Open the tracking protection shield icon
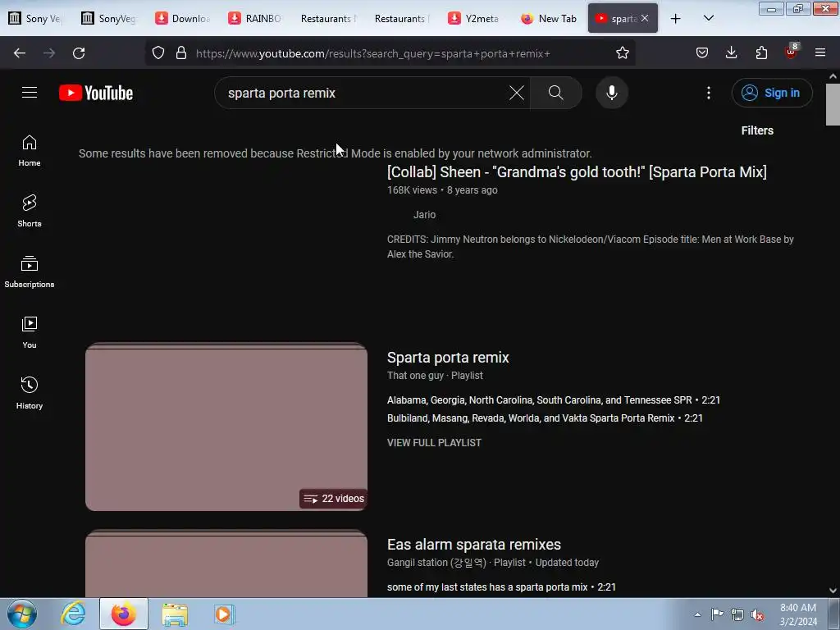Viewport: 840px width, 630px height. coord(158,53)
